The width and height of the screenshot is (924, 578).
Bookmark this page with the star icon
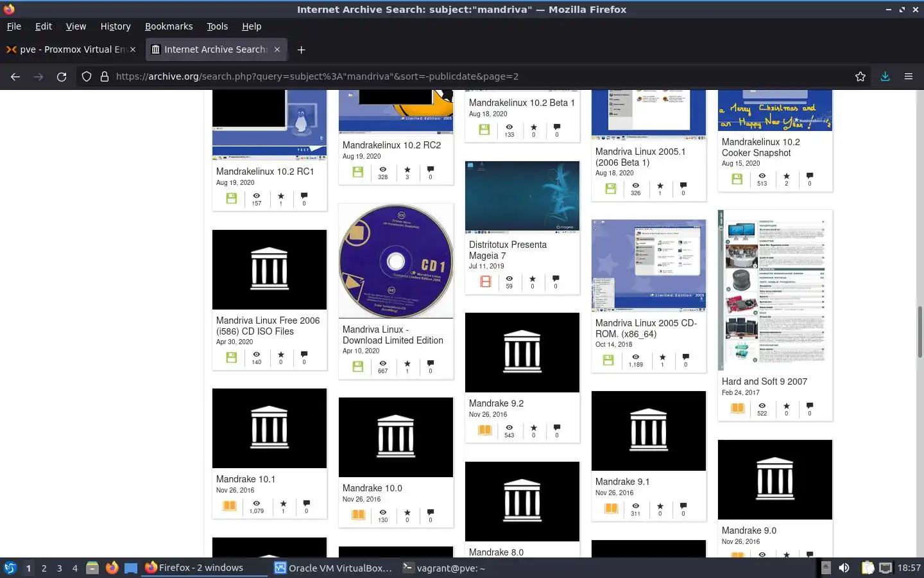click(860, 76)
